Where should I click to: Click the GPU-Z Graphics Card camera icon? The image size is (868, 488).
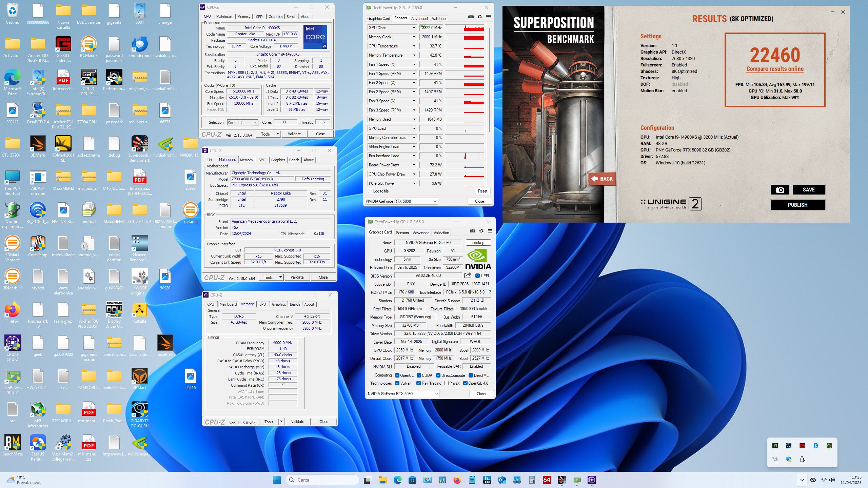[x=473, y=231]
